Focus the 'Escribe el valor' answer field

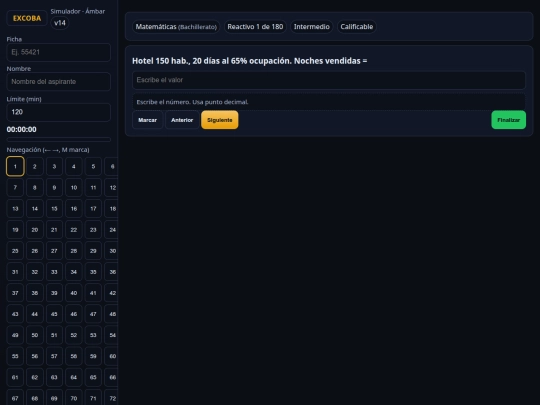coord(329,80)
